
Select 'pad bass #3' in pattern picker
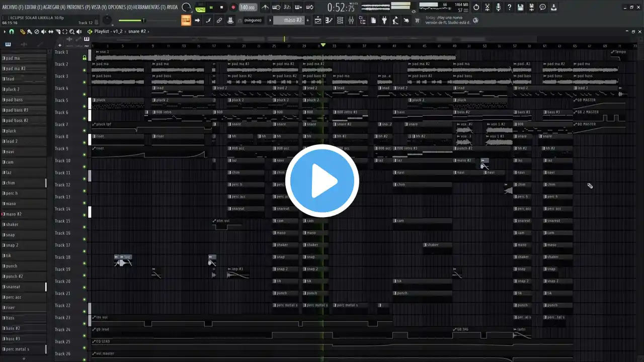coord(23,110)
